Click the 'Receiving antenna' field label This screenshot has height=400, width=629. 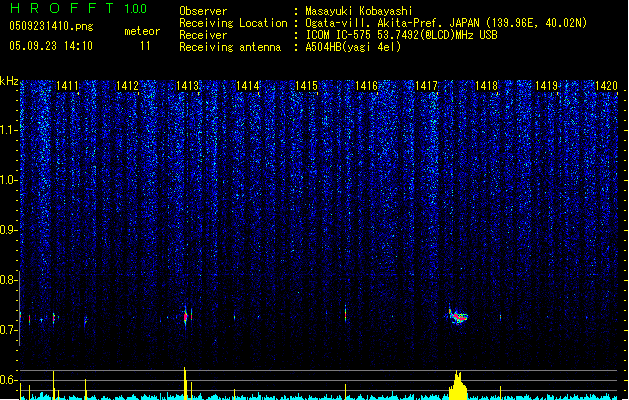pos(230,47)
